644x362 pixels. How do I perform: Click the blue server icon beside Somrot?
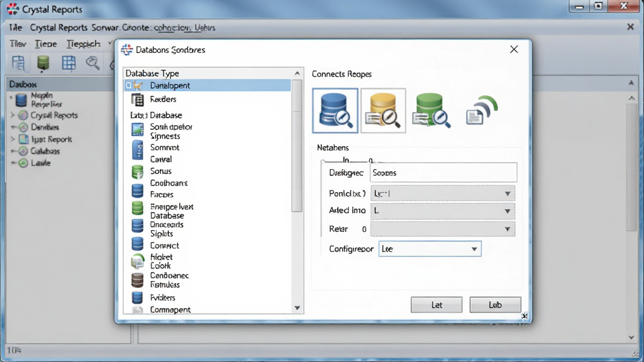pos(137,150)
